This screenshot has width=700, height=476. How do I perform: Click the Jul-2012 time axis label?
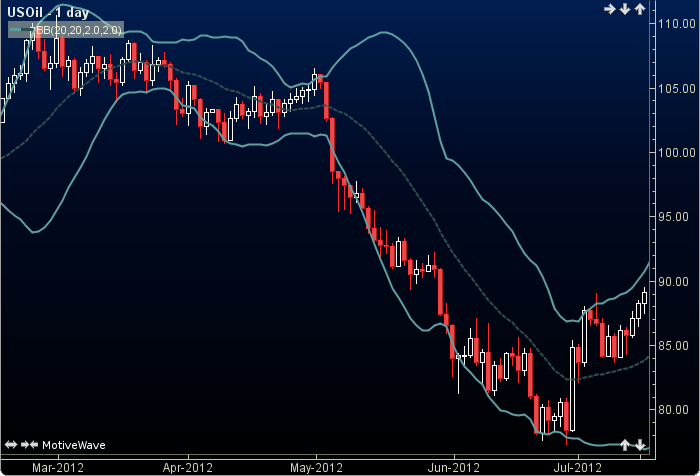(578, 468)
